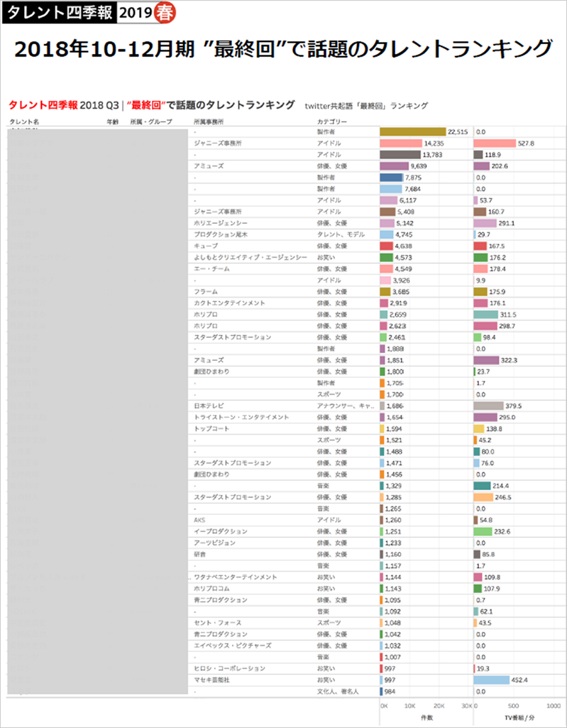Select the カテゴリー column header

(x=332, y=122)
